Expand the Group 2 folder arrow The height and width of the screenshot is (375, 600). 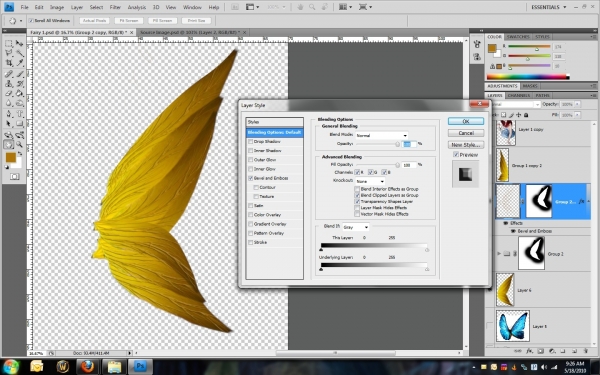point(499,254)
